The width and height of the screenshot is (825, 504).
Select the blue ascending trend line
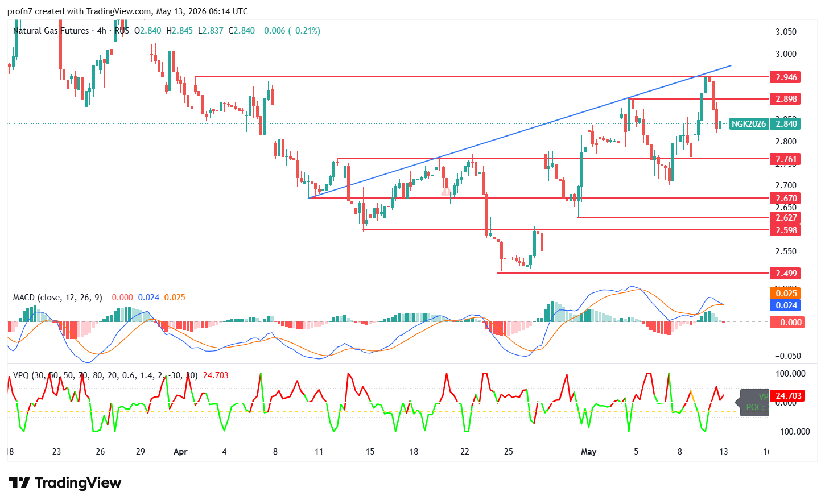pyautogui.click(x=519, y=131)
